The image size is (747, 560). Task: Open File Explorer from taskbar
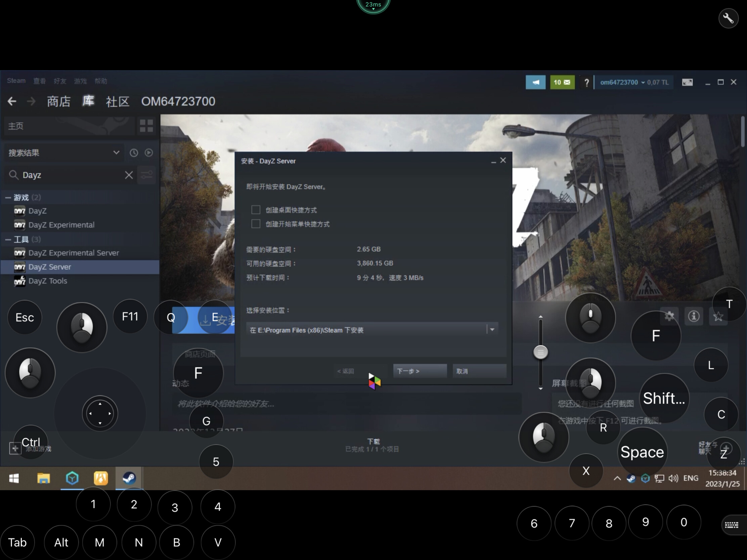click(x=44, y=478)
